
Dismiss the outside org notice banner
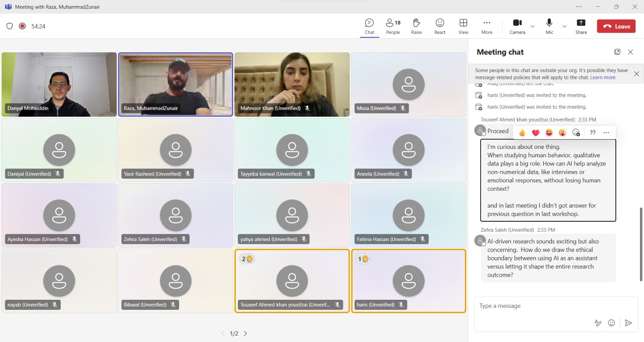[636, 74]
